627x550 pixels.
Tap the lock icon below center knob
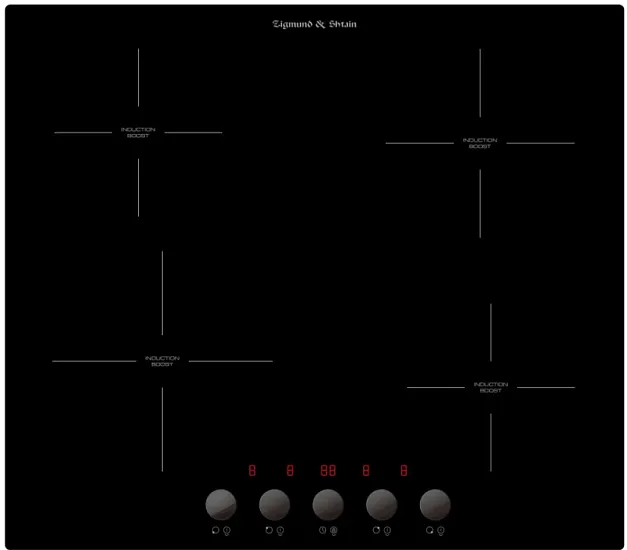pyautogui.click(x=333, y=530)
